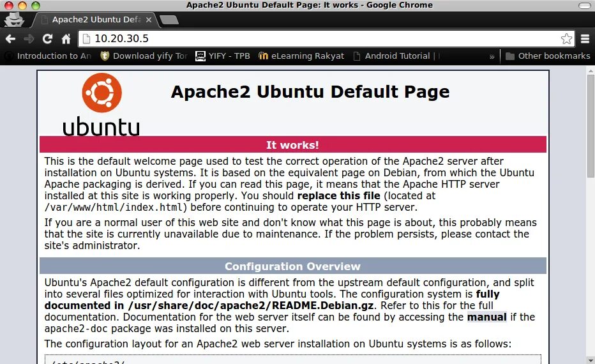
Task: Click the pill button at title bar right
Action: pos(584,5)
